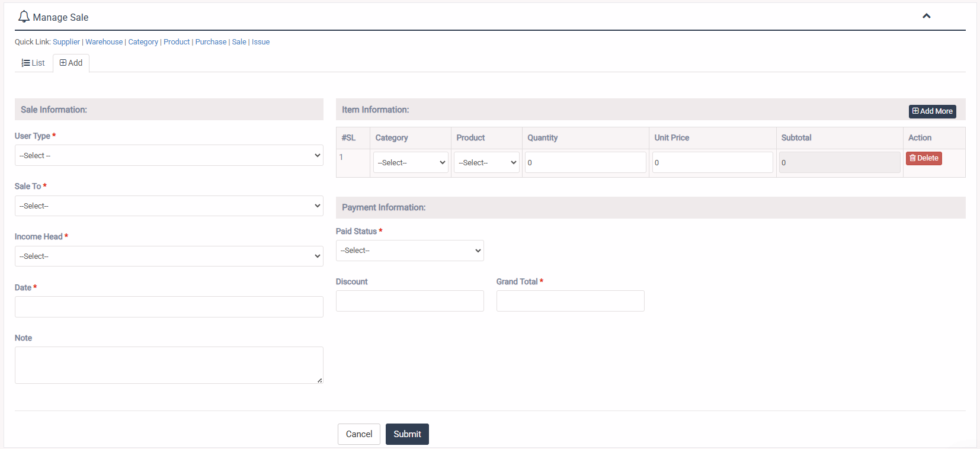The height and width of the screenshot is (449, 980).
Task: Go to the Warehouse quick link
Action: click(104, 42)
